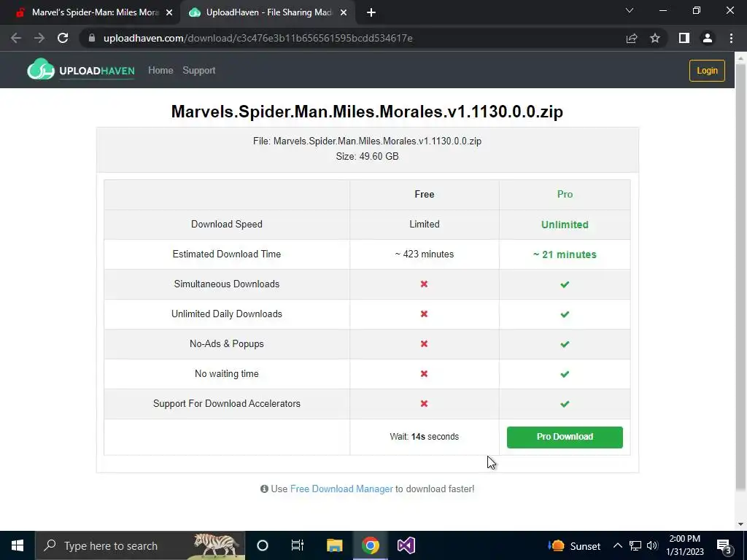
Task: Click the scrollbar down arrow
Action: click(x=740, y=524)
